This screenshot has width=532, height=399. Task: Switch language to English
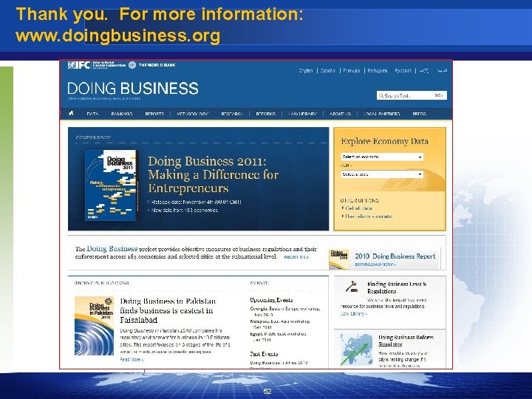(306, 71)
